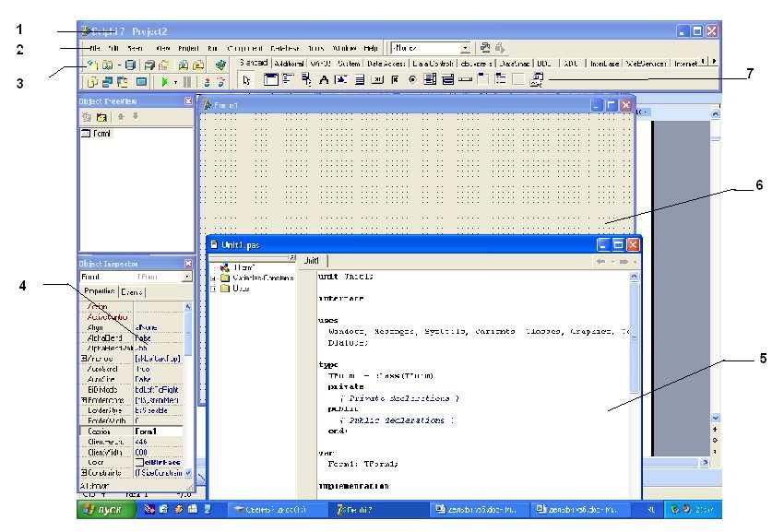The image size is (772, 532).
Task: Click the Save toolbar icon
Action: point(130,65)
